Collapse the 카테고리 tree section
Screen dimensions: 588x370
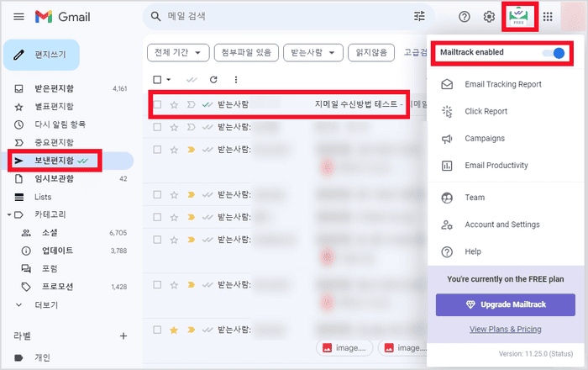click(9, 214)
